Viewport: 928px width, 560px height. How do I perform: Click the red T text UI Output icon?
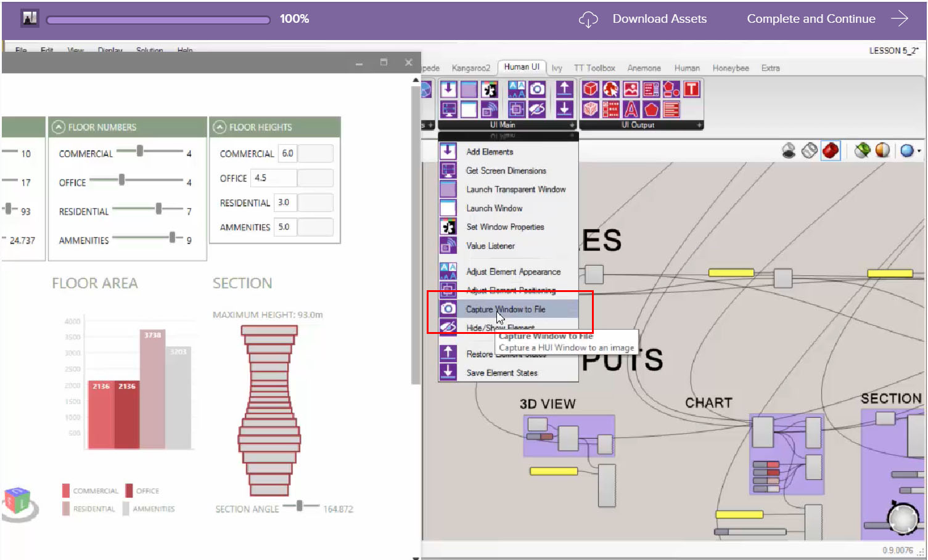(x=692, y=89)
